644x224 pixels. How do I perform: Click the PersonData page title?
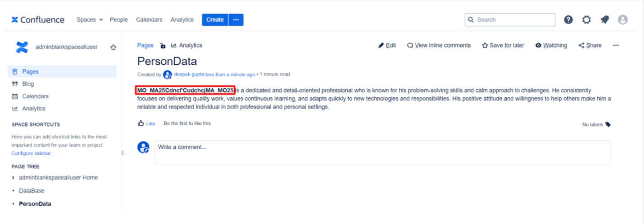tap(167, 61)
